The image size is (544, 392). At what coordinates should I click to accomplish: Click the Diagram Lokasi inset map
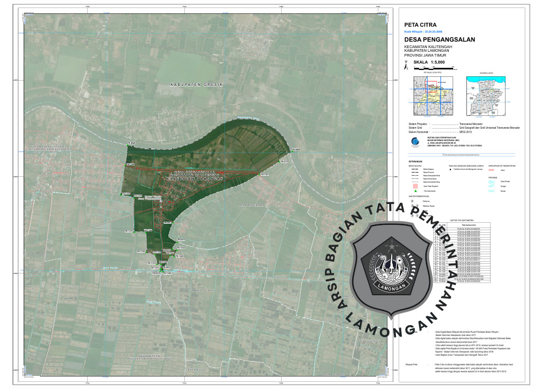point(486,95)
